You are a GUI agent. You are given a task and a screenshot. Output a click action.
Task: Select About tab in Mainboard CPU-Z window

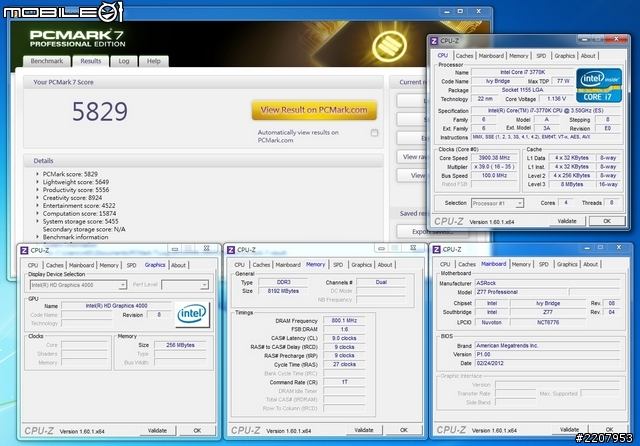point(591,264)
